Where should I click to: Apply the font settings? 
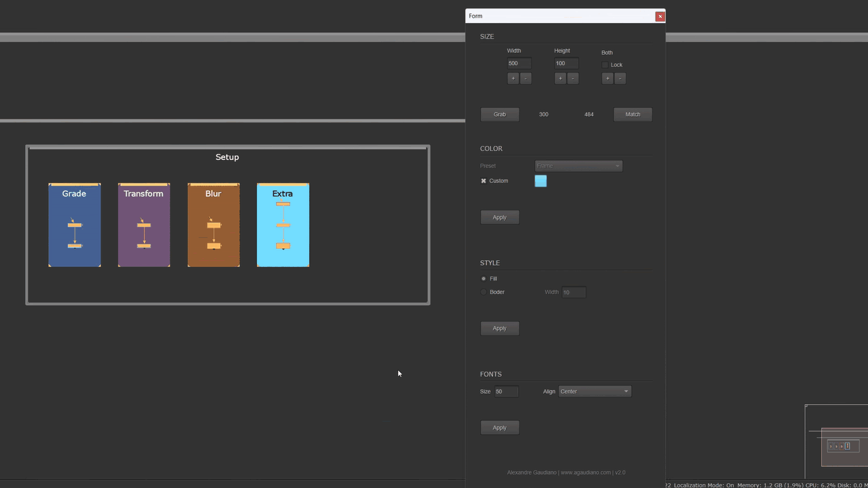[x=500, y=428]
